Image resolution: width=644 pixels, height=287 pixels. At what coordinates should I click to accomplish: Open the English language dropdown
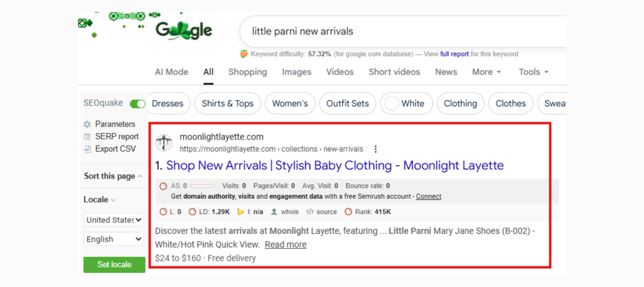pos(114,239)
